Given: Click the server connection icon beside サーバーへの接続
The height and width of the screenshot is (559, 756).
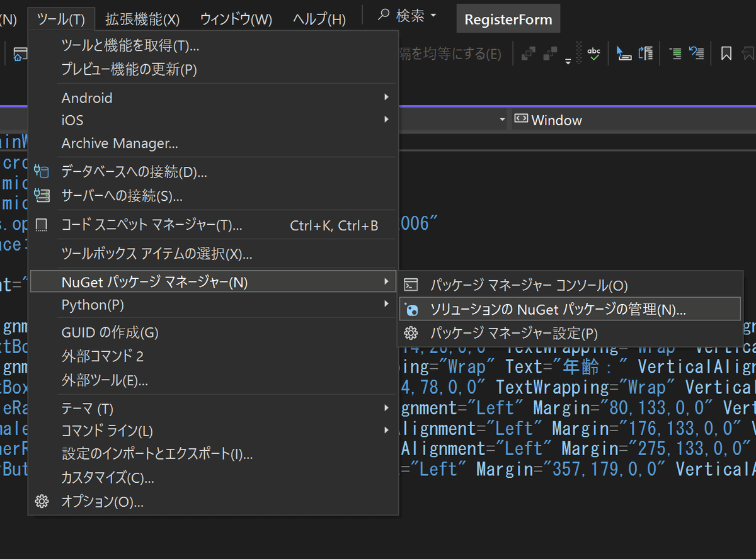Looking at the screenshot, I should coord(42,195).
